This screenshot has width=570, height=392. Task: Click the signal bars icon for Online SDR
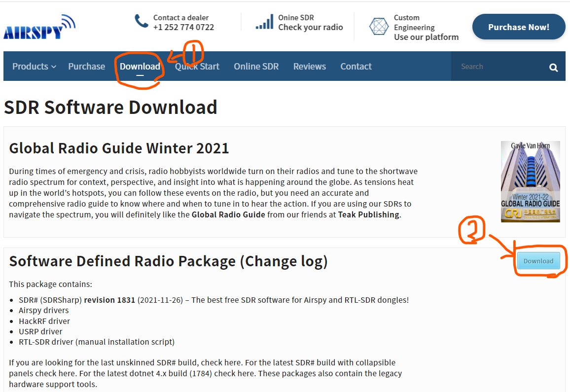pyautogui.click(x=264, y=22)
